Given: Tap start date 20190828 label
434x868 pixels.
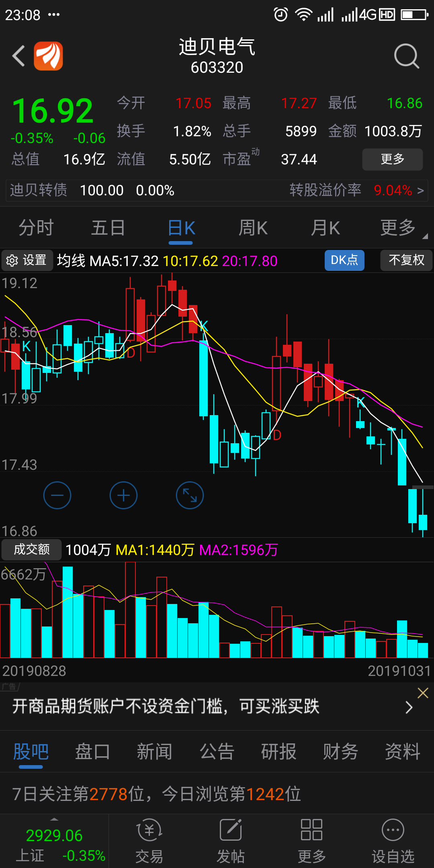Looking at the screenshot, I should tap(34, 671).
